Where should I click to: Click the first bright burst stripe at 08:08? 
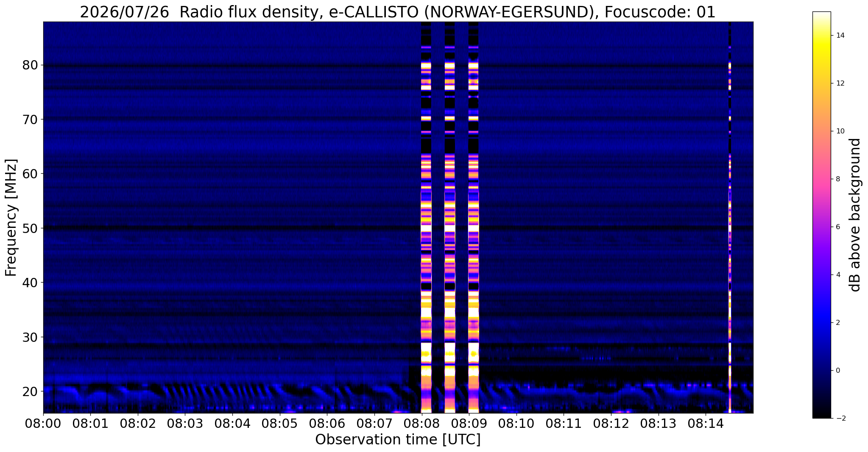click(426, 217)
